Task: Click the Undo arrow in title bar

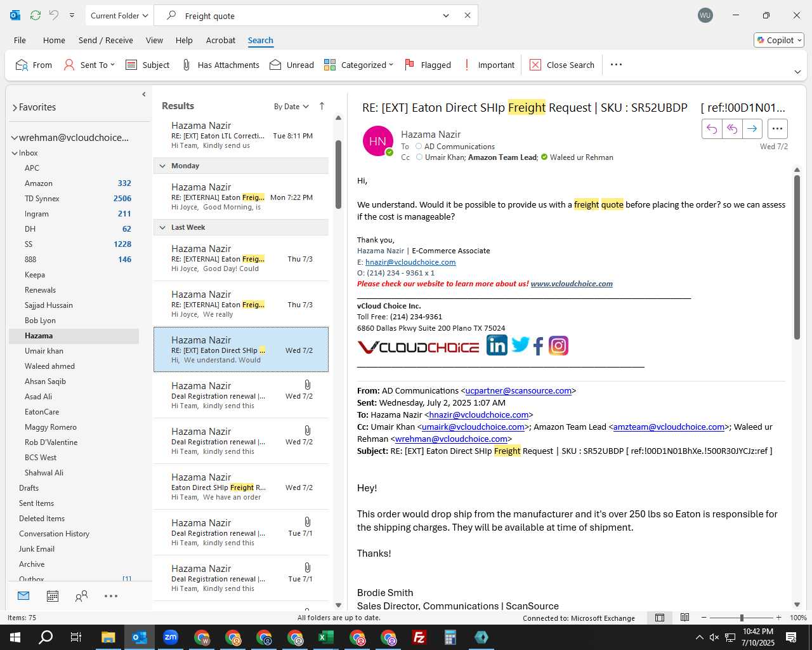Action: tap(54, 15)
